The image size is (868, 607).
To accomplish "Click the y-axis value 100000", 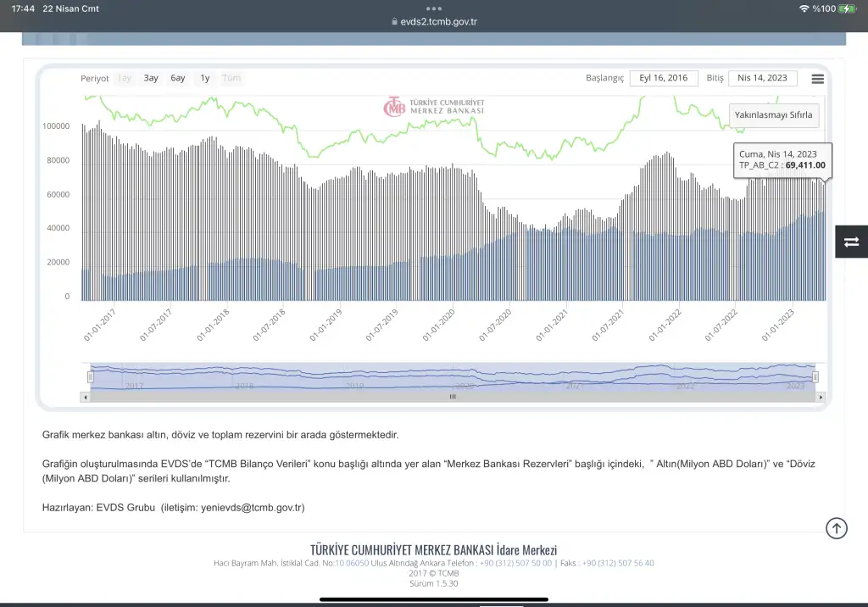I will (x=56, y=126).
